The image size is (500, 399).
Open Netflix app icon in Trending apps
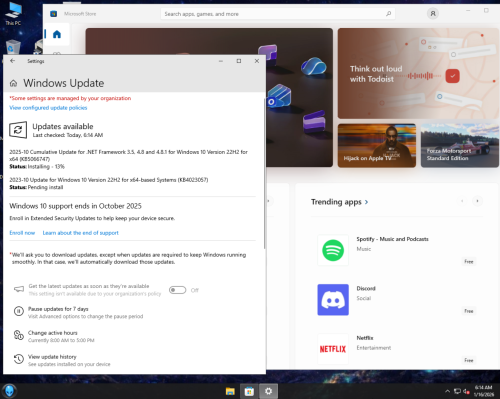tap(333, 349)
